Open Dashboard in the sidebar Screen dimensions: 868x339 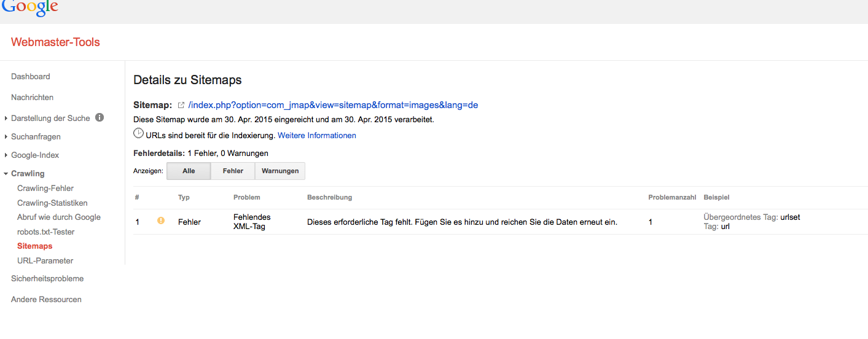pyautogui.click(x=31, y=77)
